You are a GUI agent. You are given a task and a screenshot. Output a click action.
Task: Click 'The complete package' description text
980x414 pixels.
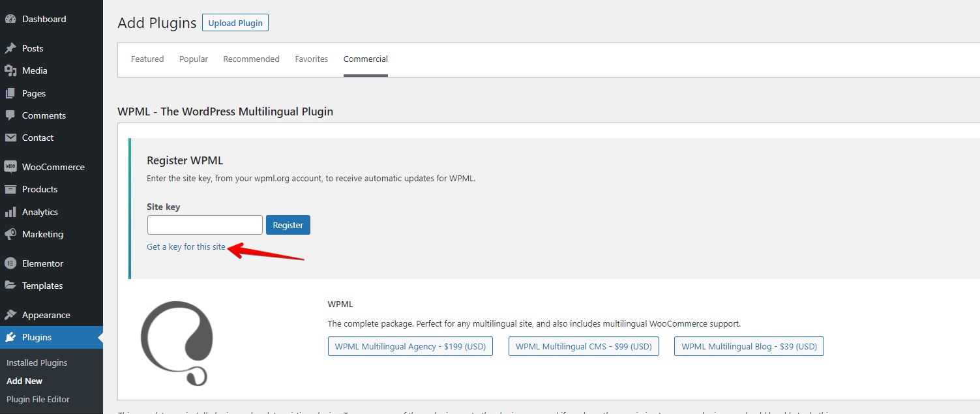point(534,323)
